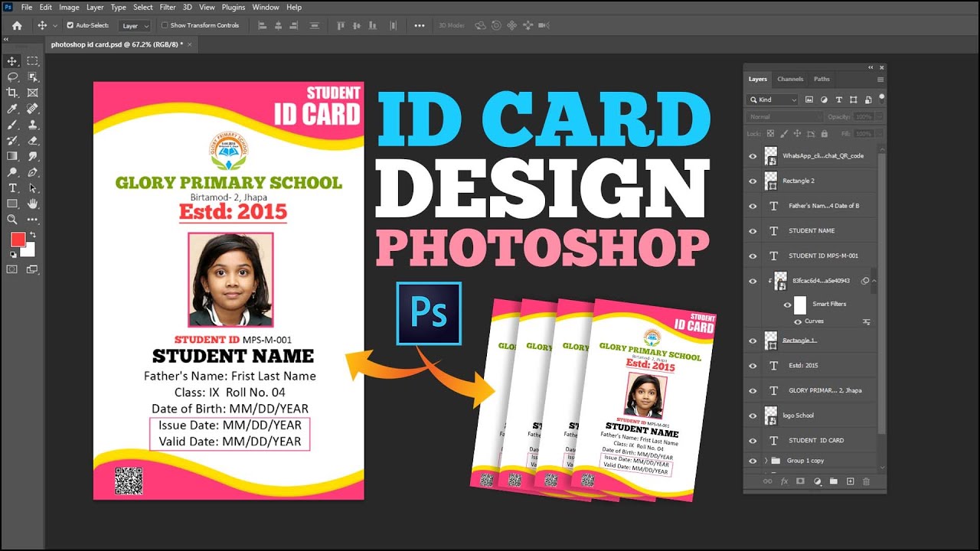Open the Image menu
980x551 pixels.
[x=69, y=7]
